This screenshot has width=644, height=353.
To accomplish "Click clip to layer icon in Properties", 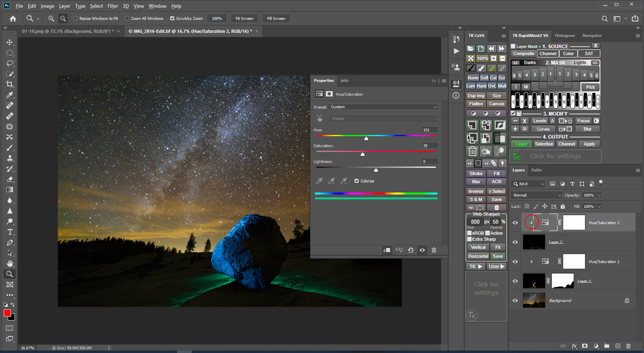I will [387, 250].
